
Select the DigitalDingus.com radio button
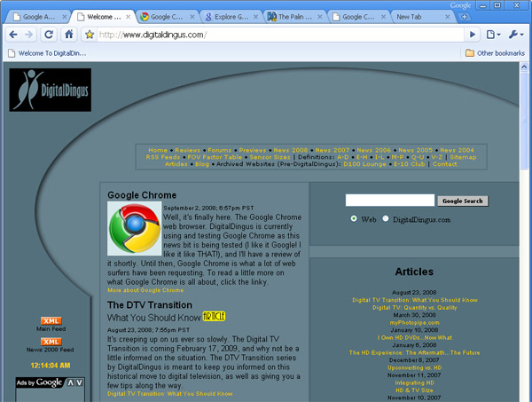coord(386,218)
